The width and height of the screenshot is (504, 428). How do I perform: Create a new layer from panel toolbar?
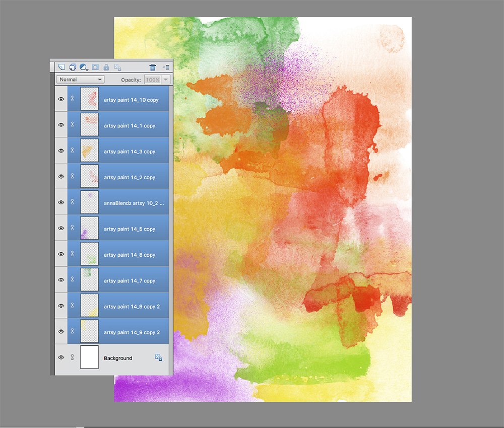tap(61, 67)
